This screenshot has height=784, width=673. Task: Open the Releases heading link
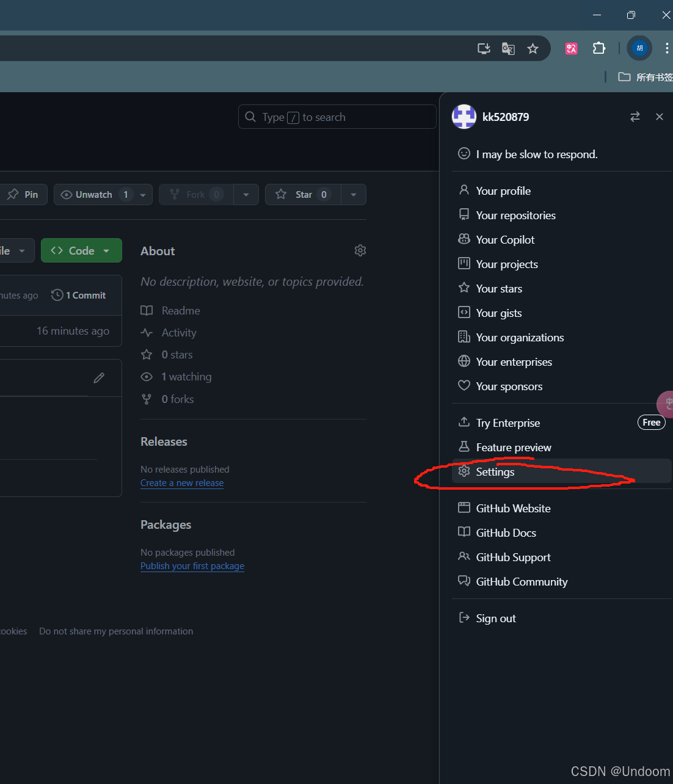[164, 441]
